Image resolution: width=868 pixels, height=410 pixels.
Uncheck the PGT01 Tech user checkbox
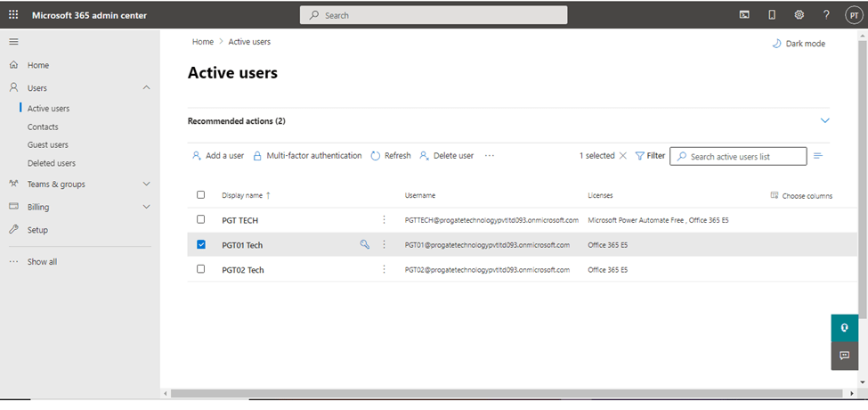click(x=200, y=244)
